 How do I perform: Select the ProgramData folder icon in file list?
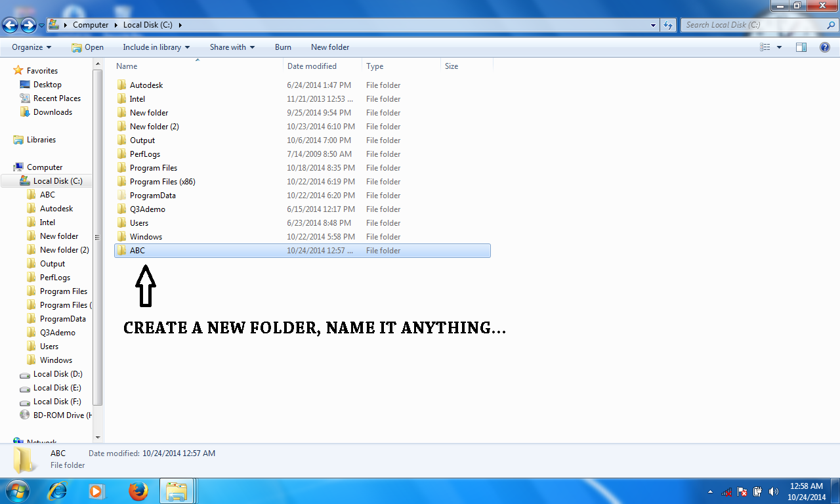point(121,196)
